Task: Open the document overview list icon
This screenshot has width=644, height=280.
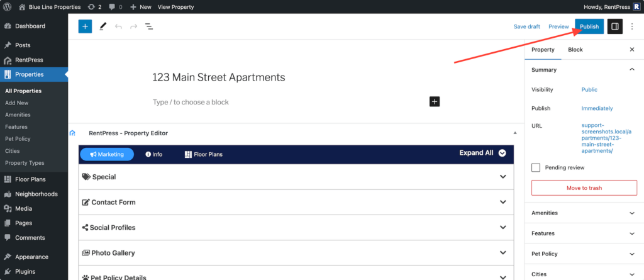Action: pyautogui.click(x=148, y=26)
